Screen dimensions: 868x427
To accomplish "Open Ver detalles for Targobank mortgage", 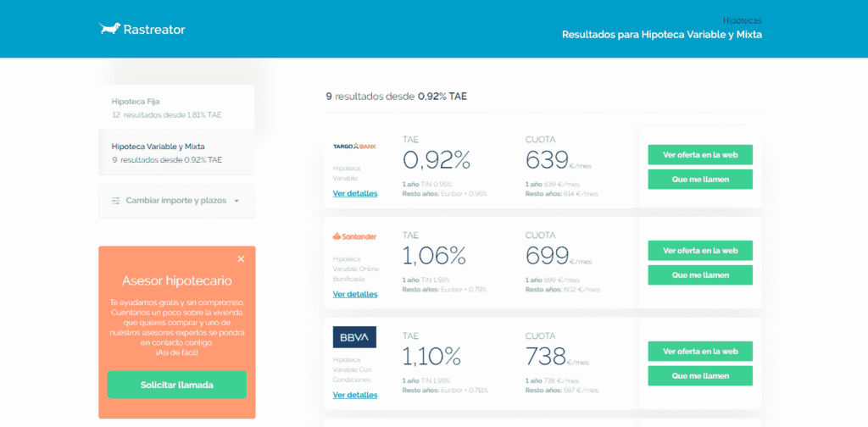I will click(355, 193).
